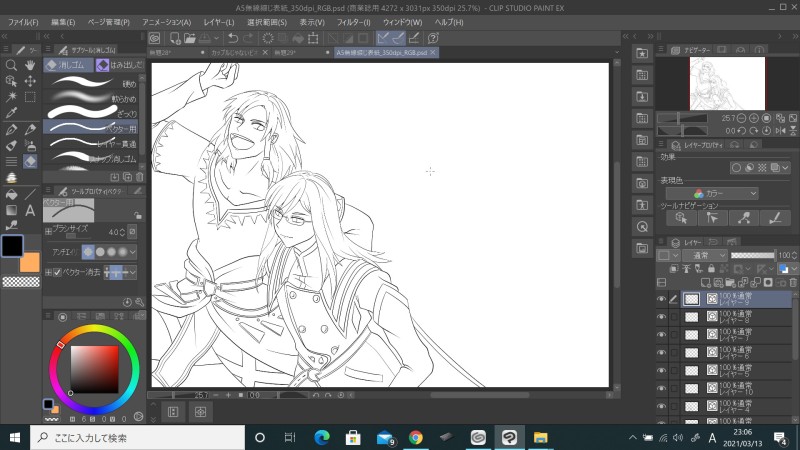Toggle the ベクター消去 checkbox
This screenshot has width=800, height=450.
pos(57,272)
